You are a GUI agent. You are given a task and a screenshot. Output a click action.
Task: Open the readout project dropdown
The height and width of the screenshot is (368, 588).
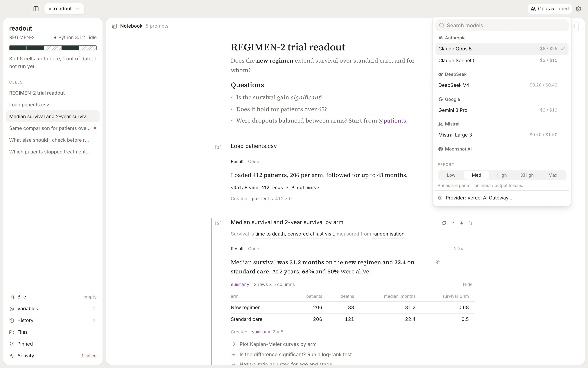[x=64, y=9]
